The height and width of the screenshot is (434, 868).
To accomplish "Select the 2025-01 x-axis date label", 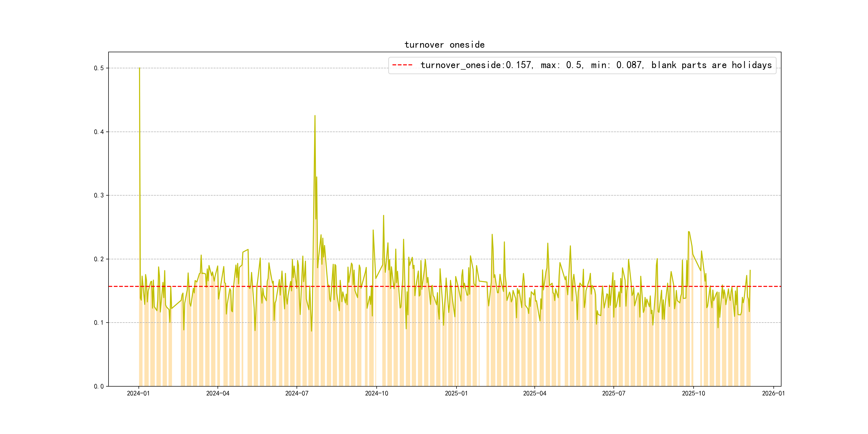I will 456,394.
